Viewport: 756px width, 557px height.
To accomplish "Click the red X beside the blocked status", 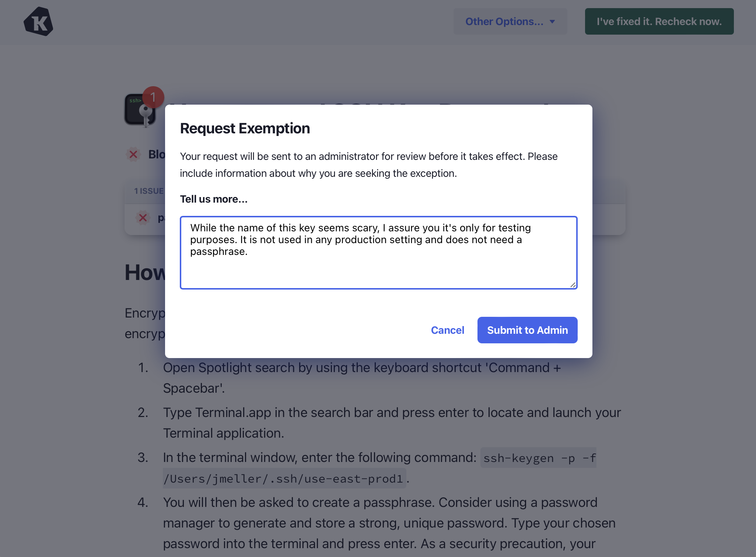I will [133, 154].
